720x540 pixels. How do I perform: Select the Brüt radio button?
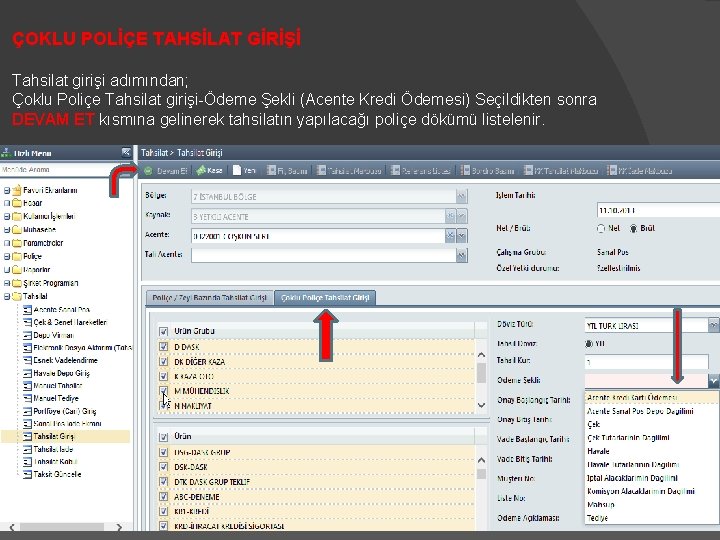(634, 228)
